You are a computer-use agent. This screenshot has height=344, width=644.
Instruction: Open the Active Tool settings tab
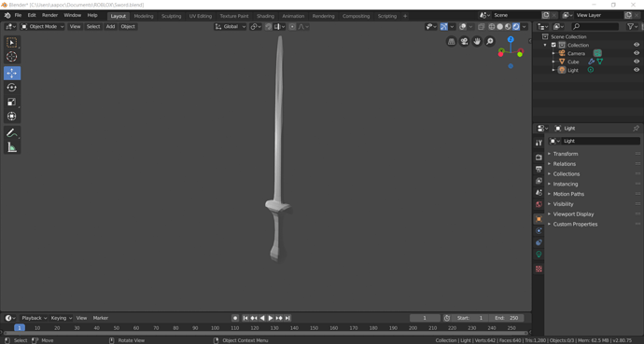tap(539, 143)
